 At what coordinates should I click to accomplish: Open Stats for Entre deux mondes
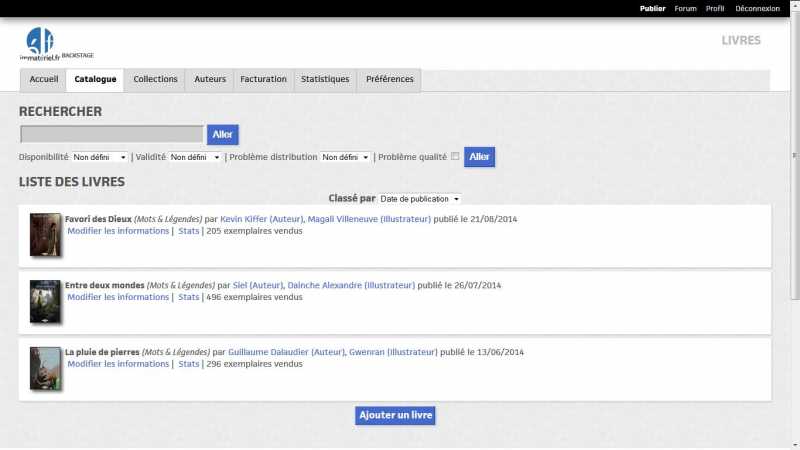tap(189, 297)
